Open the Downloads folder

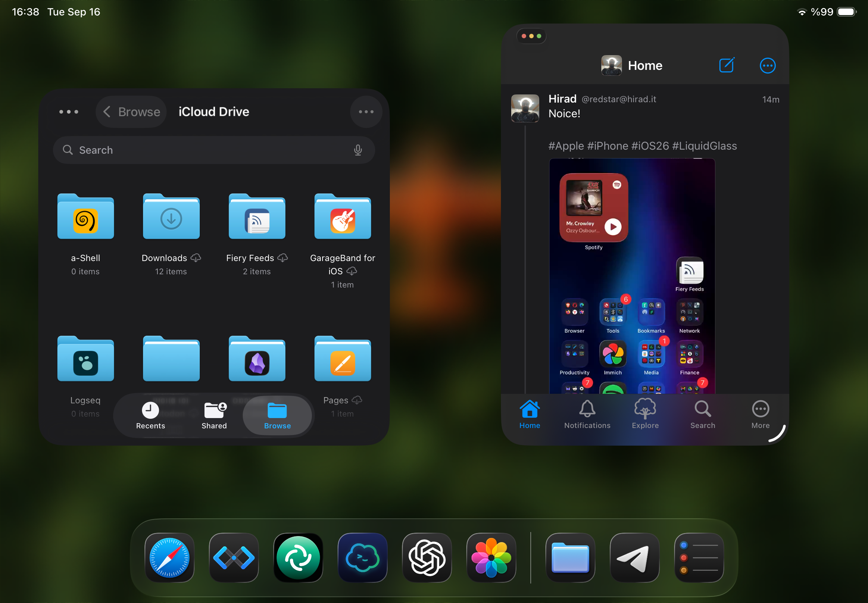tap(171, 217)
